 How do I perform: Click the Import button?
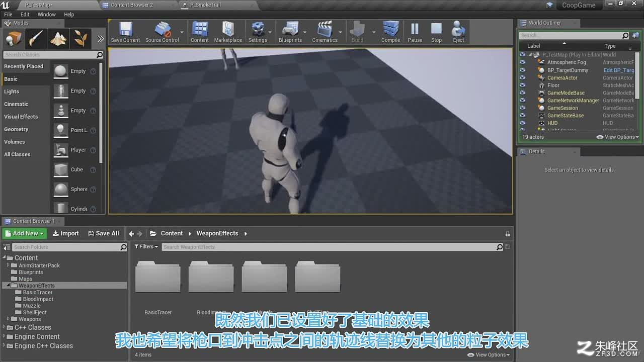66,234
